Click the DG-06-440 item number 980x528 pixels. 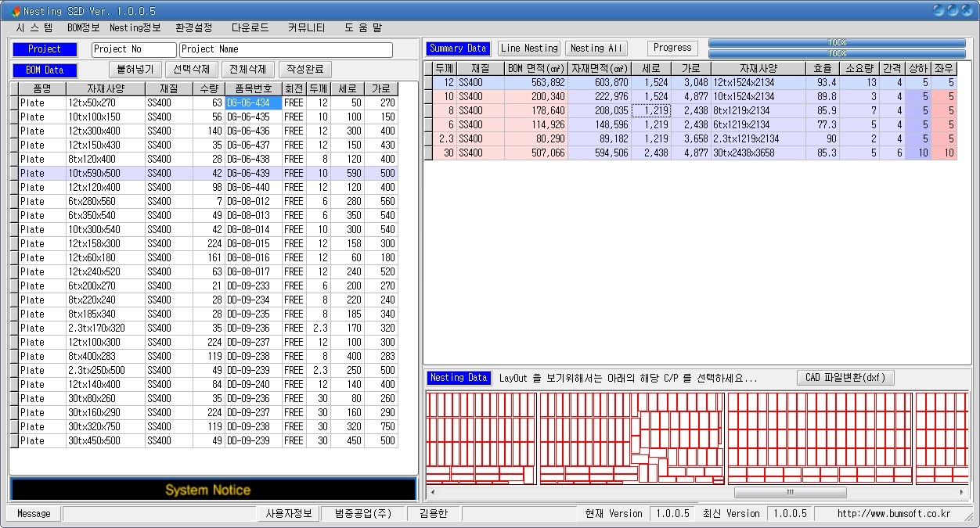pos(253,187)
